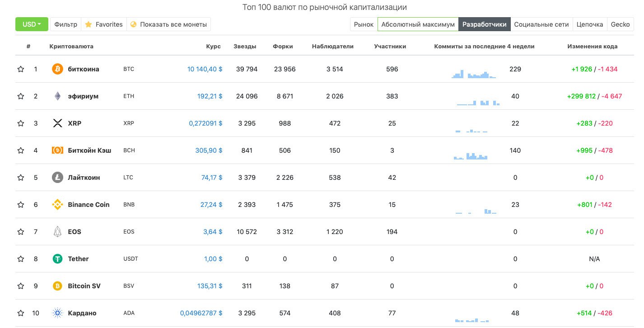Open the Bitcoin SV name link
This screenshot has width=644, height=328.
click(84, 286)
